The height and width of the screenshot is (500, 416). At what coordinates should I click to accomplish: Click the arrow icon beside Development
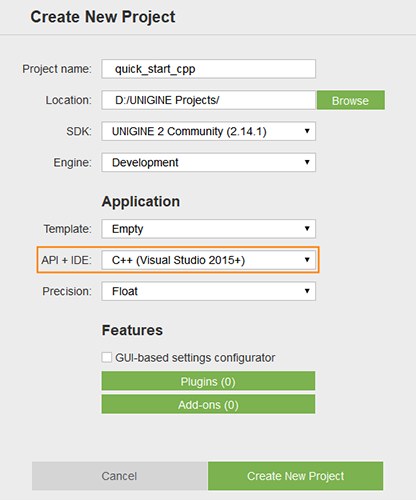point(307,162)
